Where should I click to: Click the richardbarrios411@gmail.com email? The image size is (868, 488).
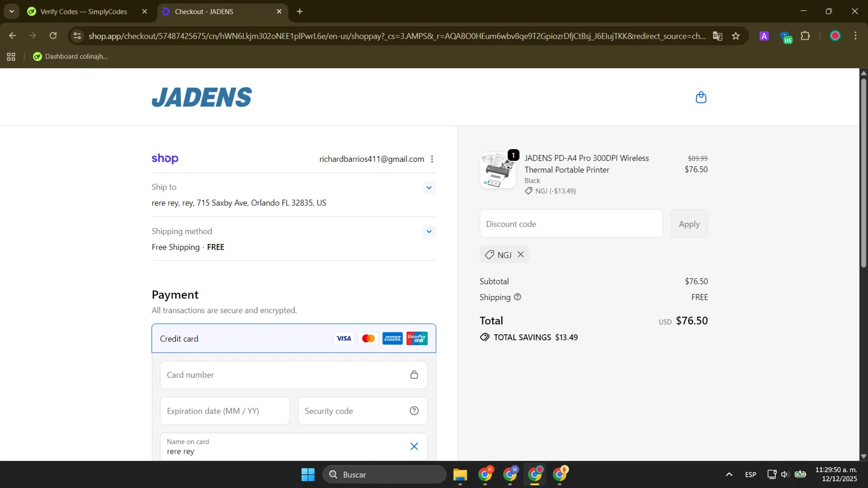click(372, 159)
